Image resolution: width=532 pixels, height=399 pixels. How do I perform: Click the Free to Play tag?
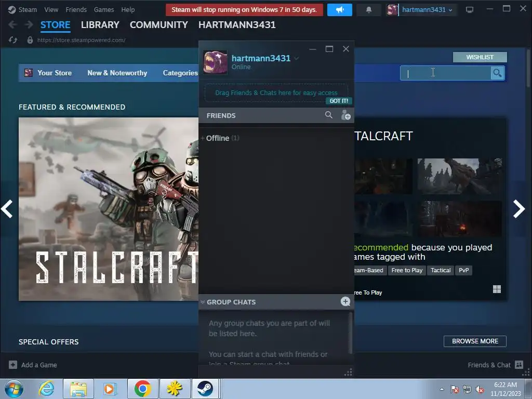pyautogui.click(x=407, y=270)
